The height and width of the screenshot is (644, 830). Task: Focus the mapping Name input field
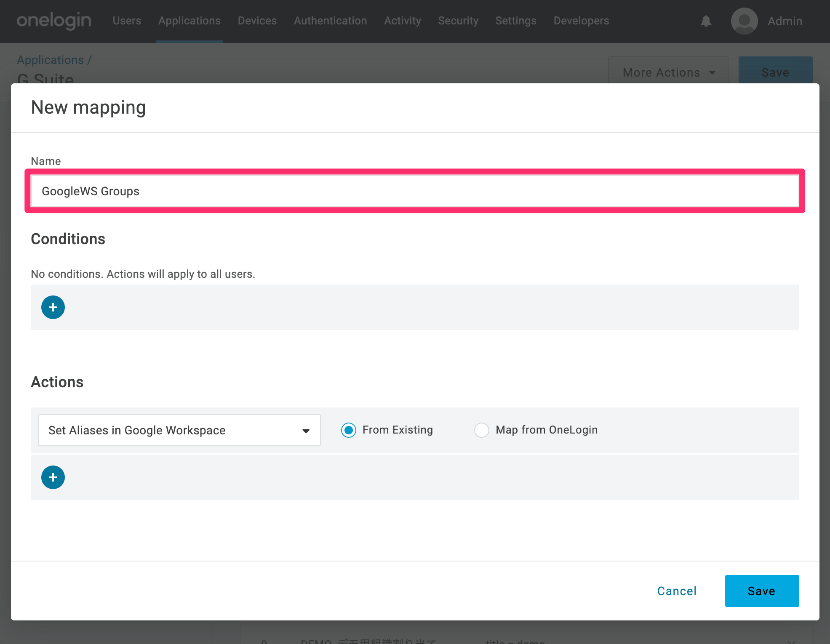click(x=415, y=191)
